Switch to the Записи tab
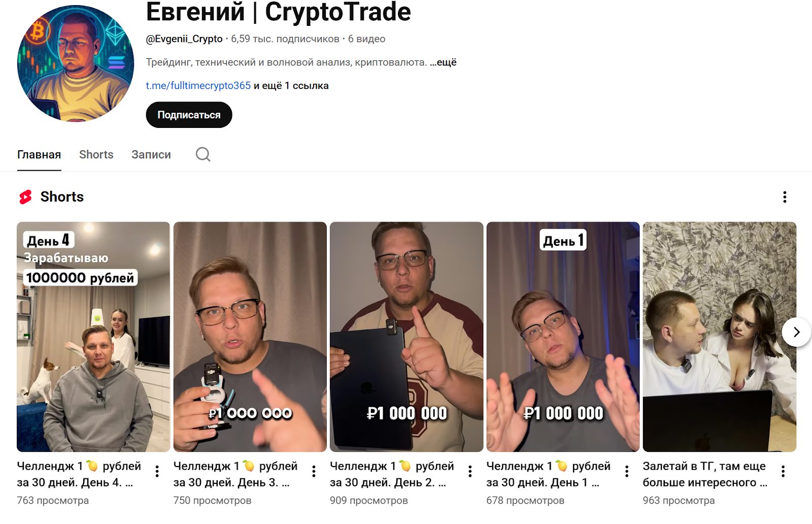This screenshot has width=812, height=524. tap(151, 154)
